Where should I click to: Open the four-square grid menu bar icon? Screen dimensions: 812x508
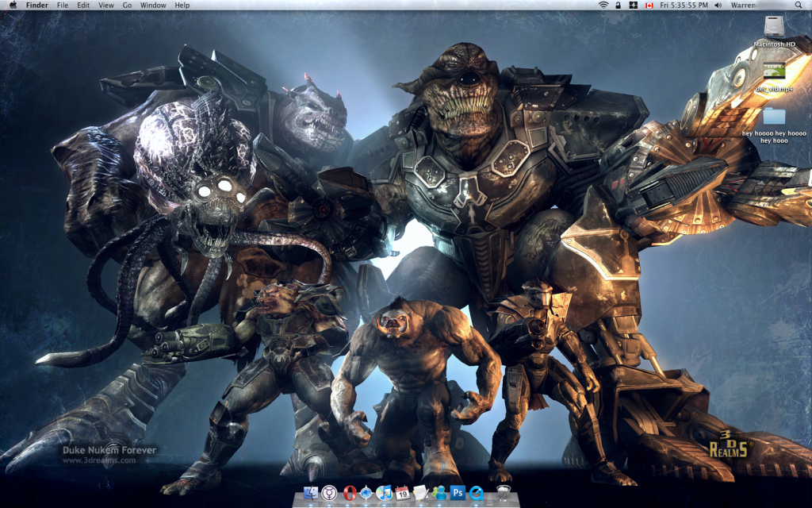pyautogui.click(x=633, y=6)
